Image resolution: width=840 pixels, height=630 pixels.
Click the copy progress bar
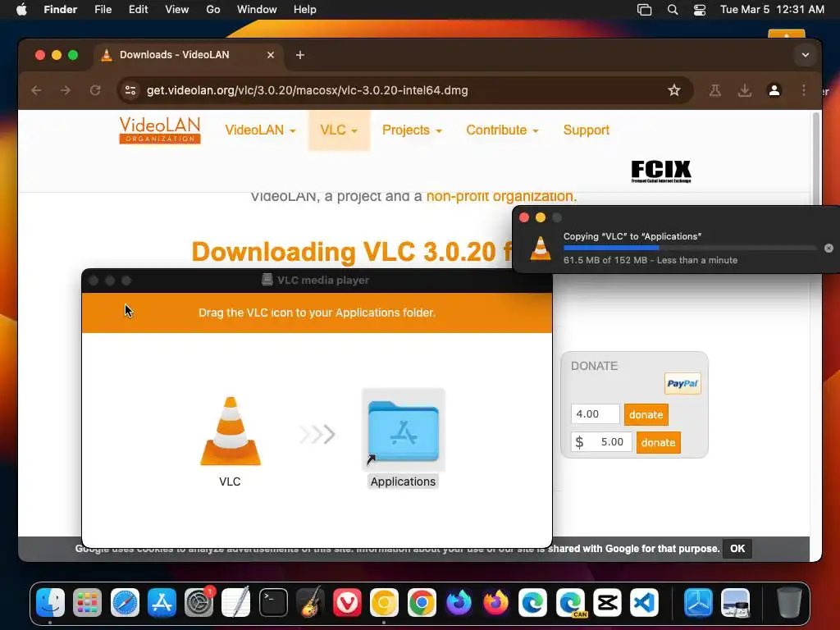coord(689,248)
